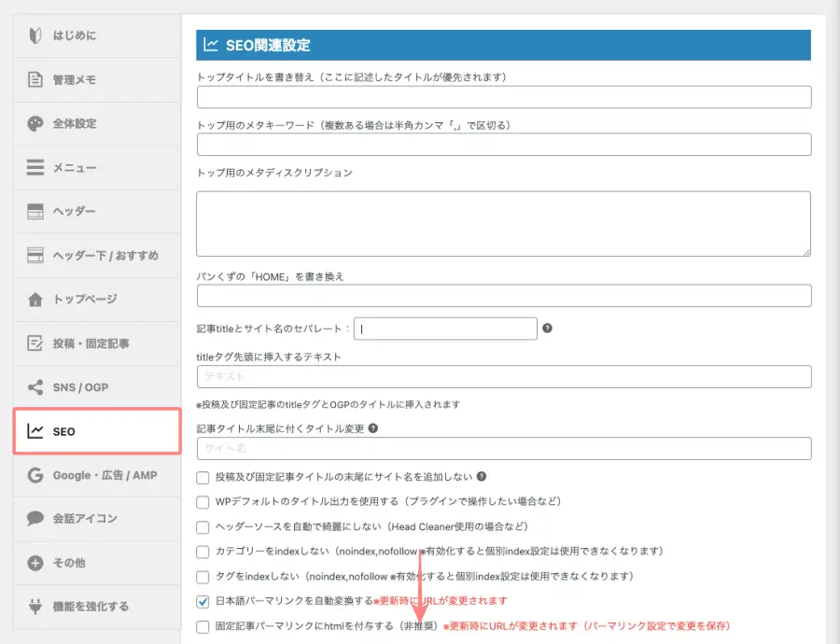Select the はじめに shield icon

(x=37, y=35)
